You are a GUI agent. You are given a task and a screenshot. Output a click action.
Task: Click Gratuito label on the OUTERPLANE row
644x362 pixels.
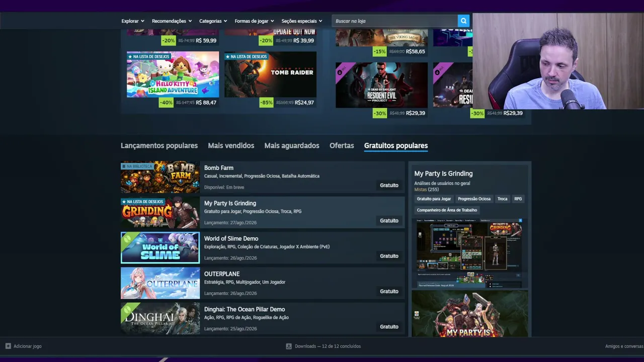389,291
